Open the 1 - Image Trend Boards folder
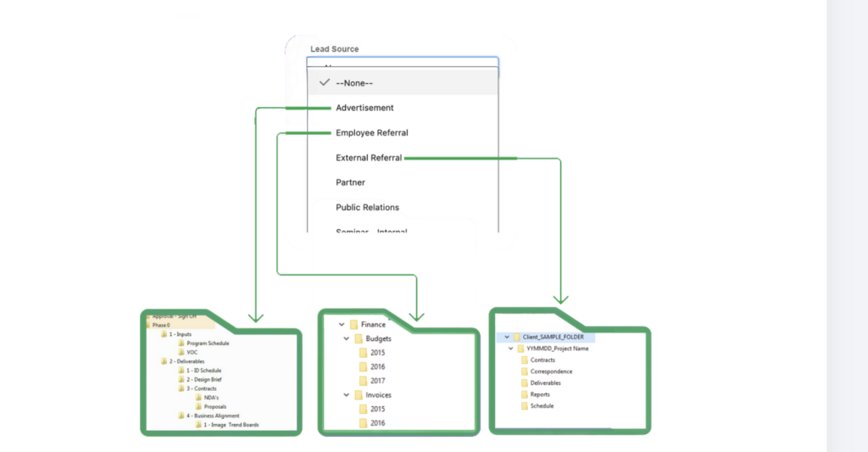This screenshot has height=452, width=868. 231,425
